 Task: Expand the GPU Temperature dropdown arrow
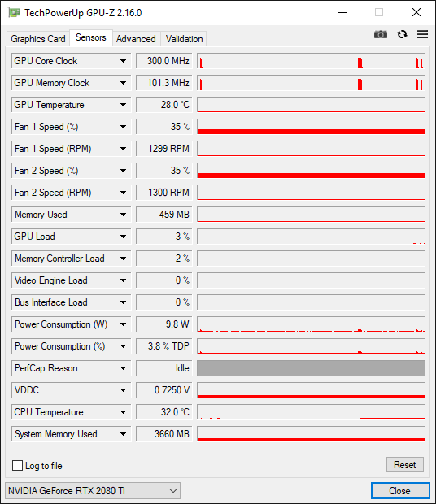click(x=123, y=105)
